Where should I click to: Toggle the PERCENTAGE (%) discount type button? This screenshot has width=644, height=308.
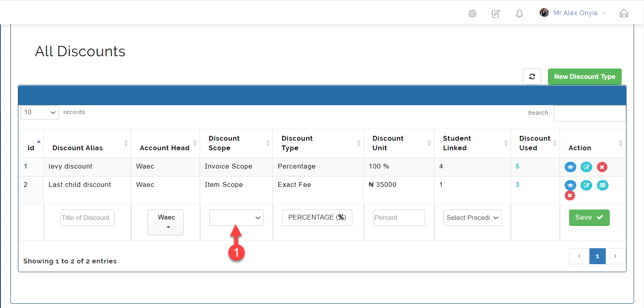pyautogui.click(x=317, y=218)
